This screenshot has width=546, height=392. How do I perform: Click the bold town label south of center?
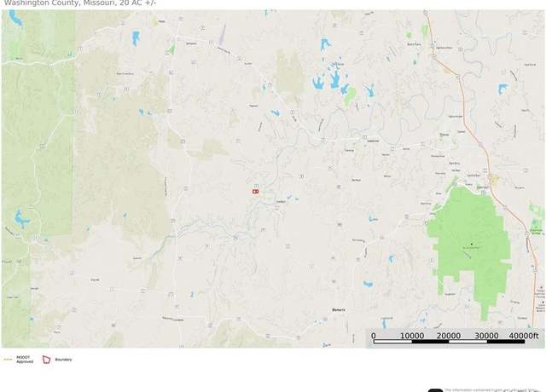(339, 309)
